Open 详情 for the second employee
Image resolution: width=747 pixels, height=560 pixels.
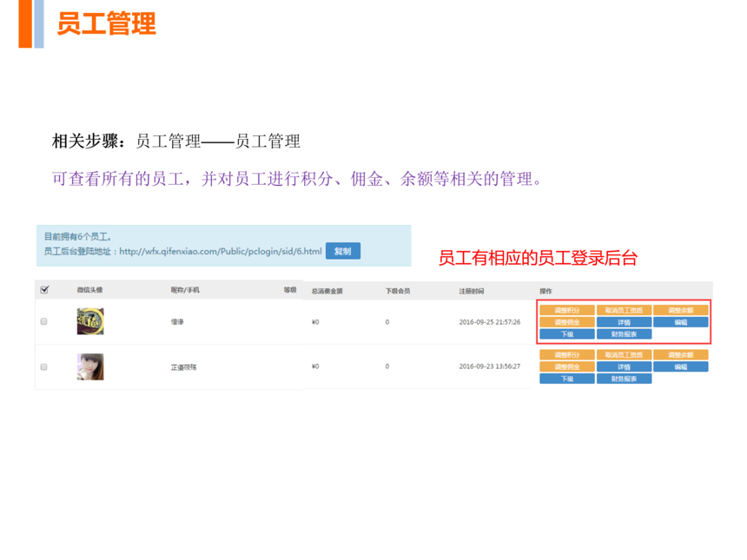tap(624, 367)
